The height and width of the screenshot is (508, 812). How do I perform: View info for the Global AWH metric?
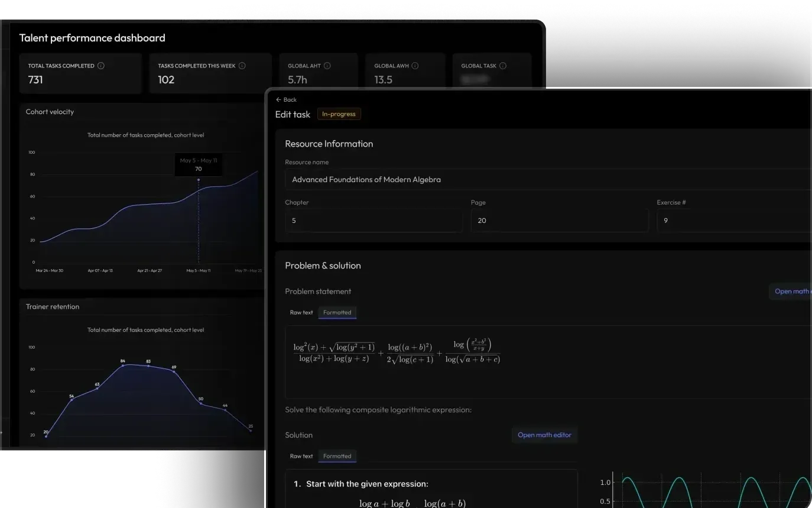pyautogui.click(x=415, y=66)
